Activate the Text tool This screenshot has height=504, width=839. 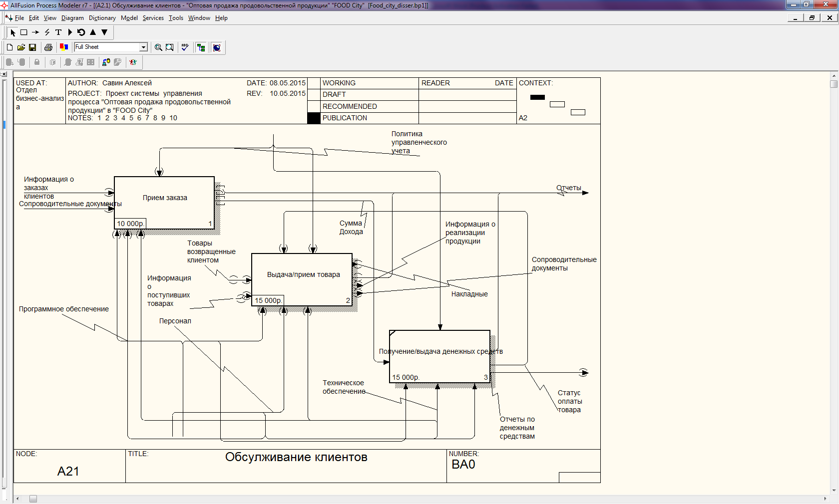click(58, 32)
